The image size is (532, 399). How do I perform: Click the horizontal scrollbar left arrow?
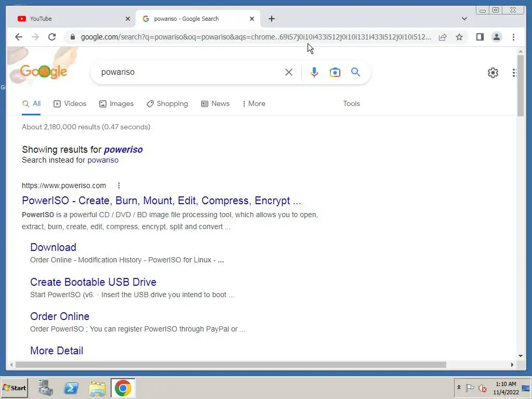[x=11, y=365]
